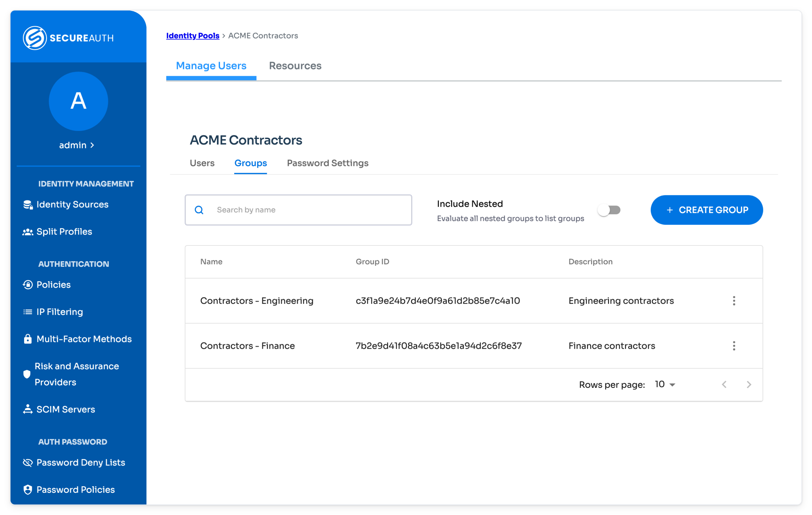Open the Password Settings sub-tab
This screenshot has width=812, height=515.
(x=327, y=163)
